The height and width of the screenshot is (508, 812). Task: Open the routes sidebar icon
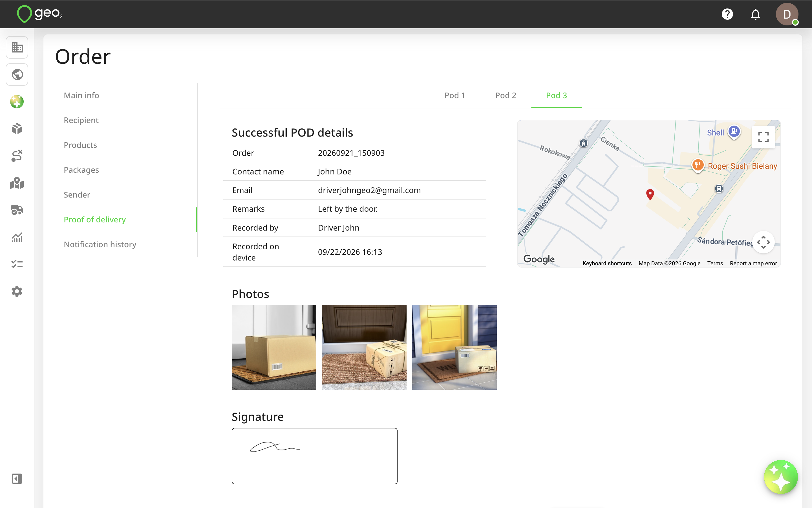pyautogui.click(x=17, y=156)
